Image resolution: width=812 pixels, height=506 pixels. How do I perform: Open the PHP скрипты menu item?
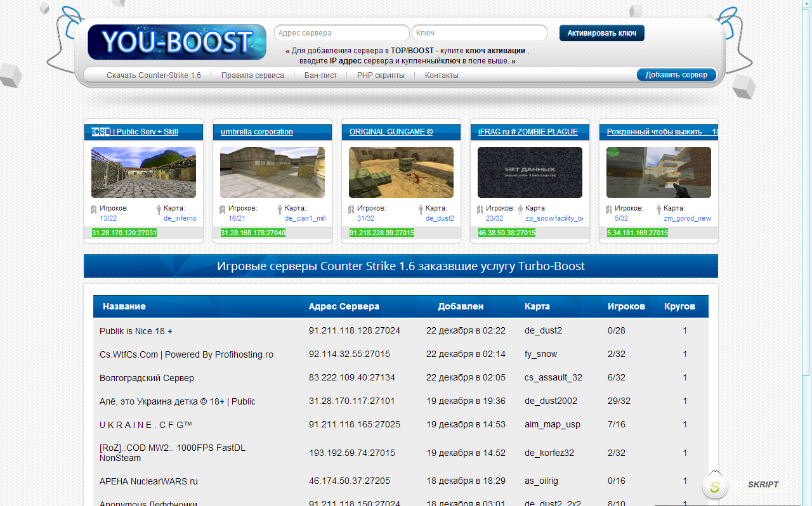[381, 75]
